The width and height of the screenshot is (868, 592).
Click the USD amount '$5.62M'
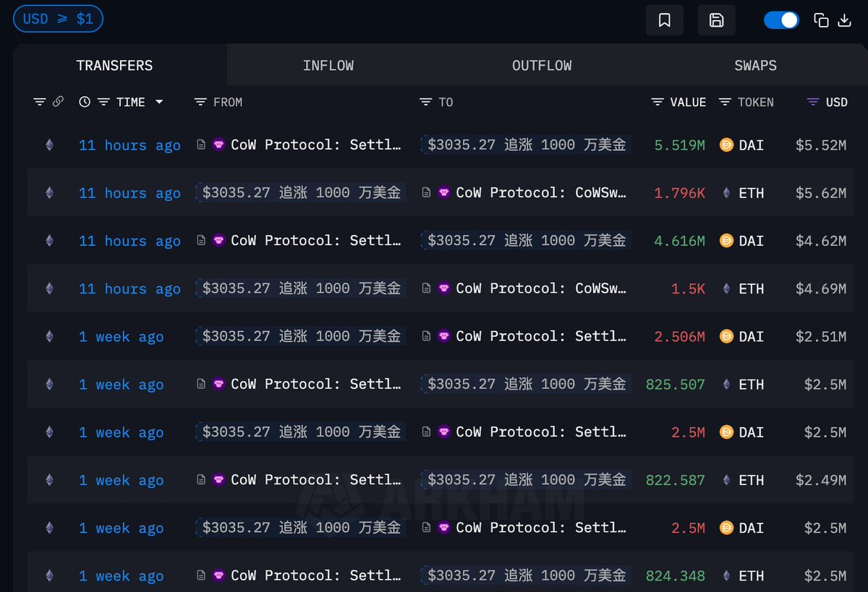click(821, 193)
